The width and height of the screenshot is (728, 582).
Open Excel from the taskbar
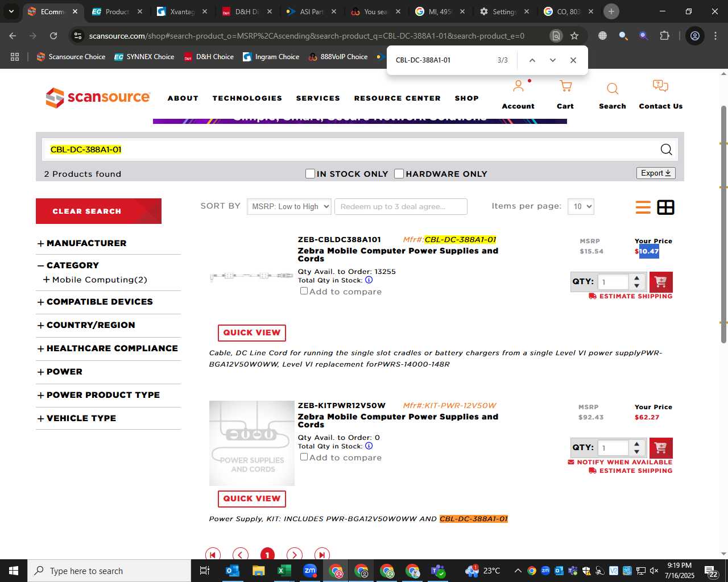284,571
